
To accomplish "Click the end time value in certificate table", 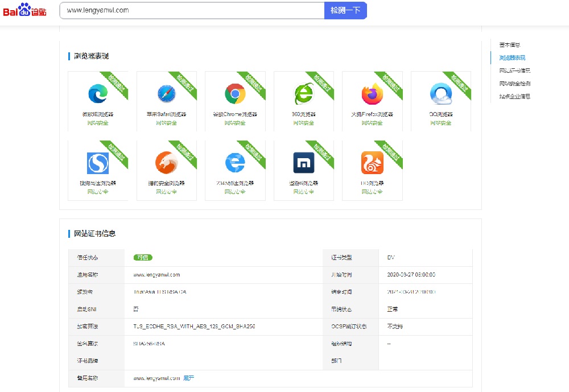I will coord(411,292).
